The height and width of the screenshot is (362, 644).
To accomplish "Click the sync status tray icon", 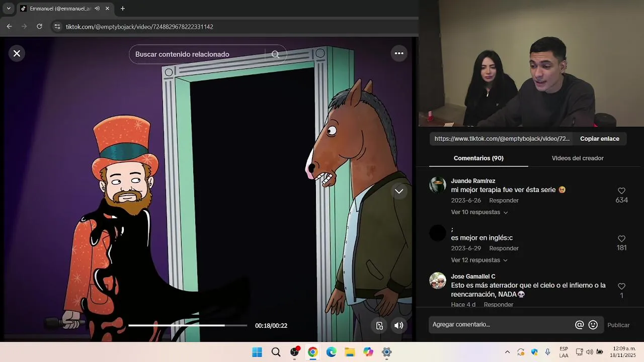I will (x=521, y=352).
